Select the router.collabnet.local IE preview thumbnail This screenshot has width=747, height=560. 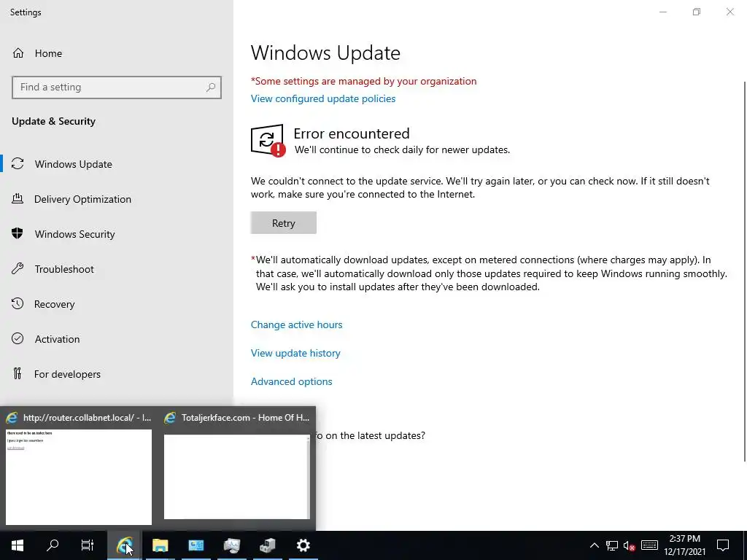79,477
